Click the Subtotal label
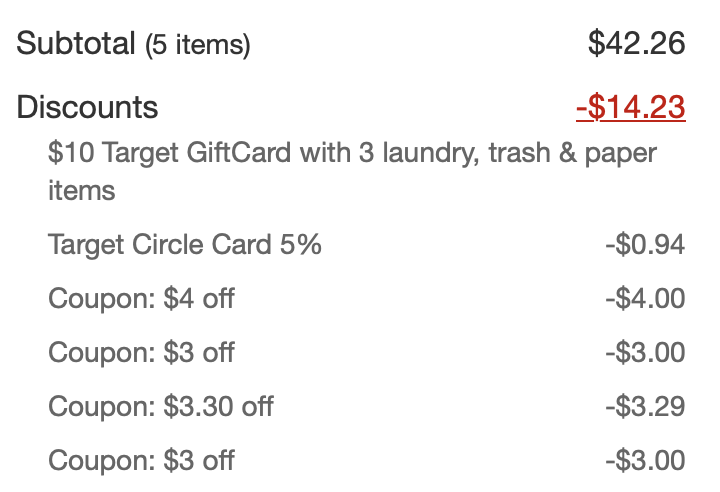 pyautogui.click(x=76, y=44)
